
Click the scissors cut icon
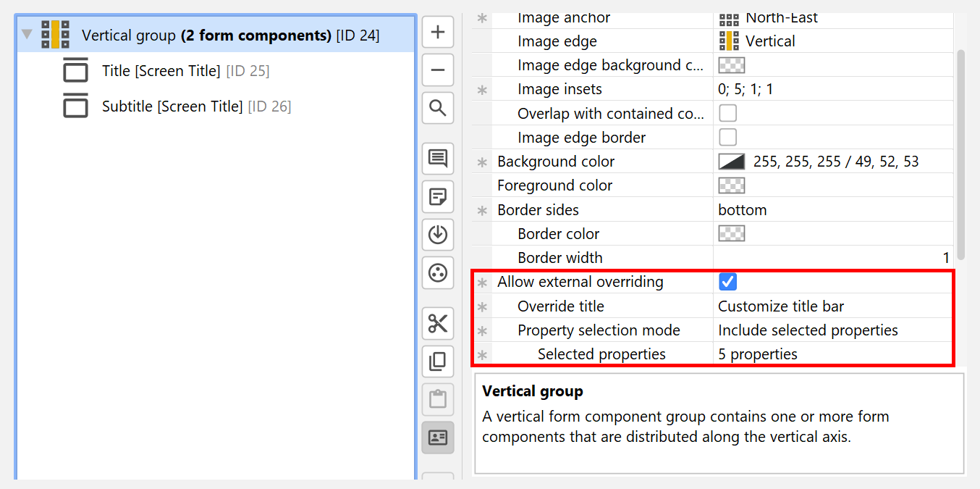pyautogui.click(x=438, y=323)
